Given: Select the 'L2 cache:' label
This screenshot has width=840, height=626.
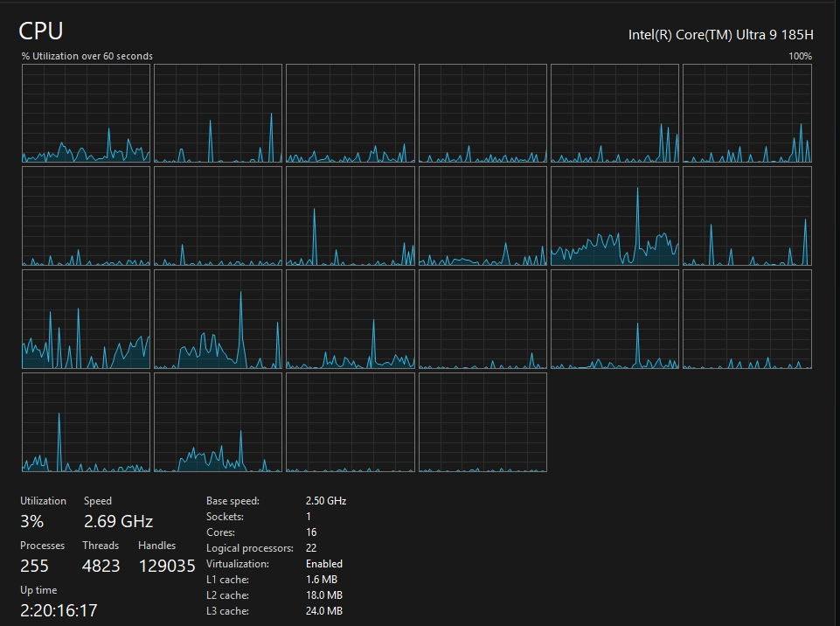Looking at the screenshot, I should click(x=227, y=595).
